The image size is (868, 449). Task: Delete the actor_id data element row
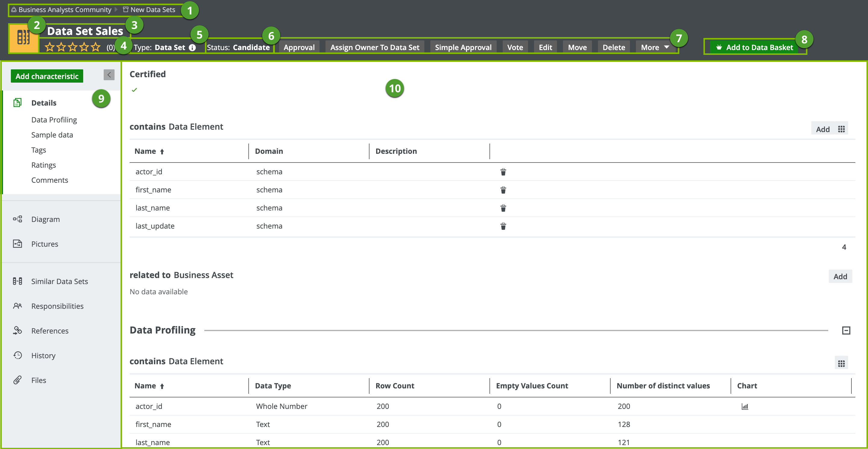(x=503, y=172)
